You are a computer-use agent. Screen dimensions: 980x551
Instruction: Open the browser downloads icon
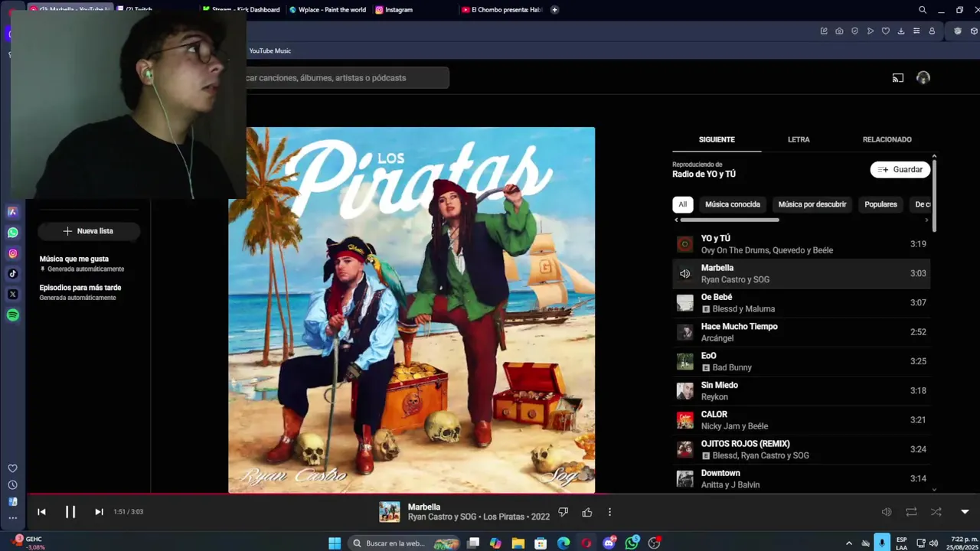pyautogui.click(x=901, y=31)
